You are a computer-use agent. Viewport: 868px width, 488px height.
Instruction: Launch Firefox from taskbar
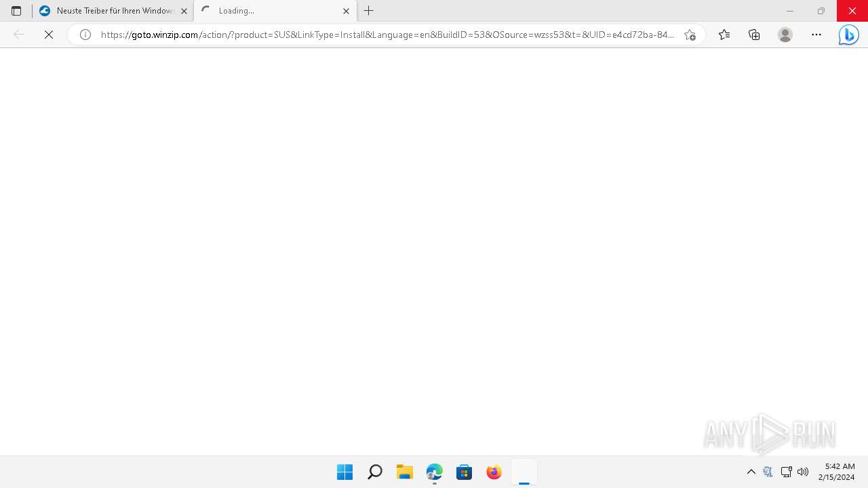click(494, 472)
